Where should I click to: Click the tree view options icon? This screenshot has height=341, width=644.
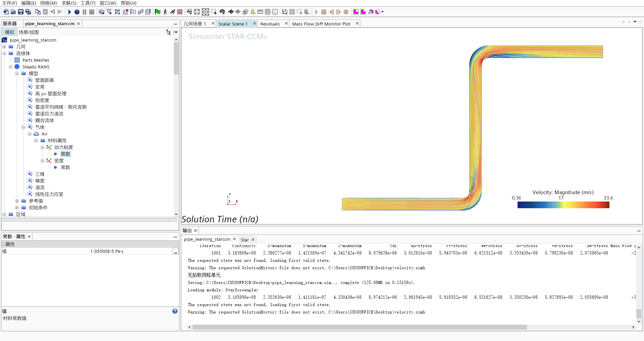[168, 32]
